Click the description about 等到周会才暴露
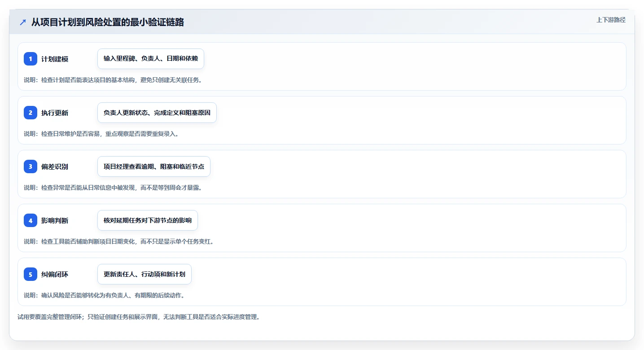Viewport: 644px width, 350px height. coord(113,188)
